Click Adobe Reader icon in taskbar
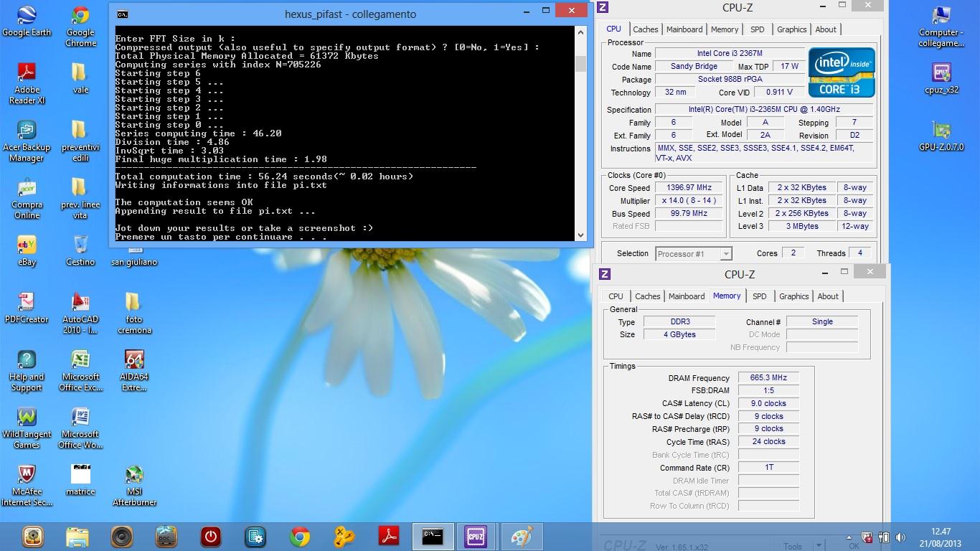Screen dimensions: 980x551 (x=389, y=537)
